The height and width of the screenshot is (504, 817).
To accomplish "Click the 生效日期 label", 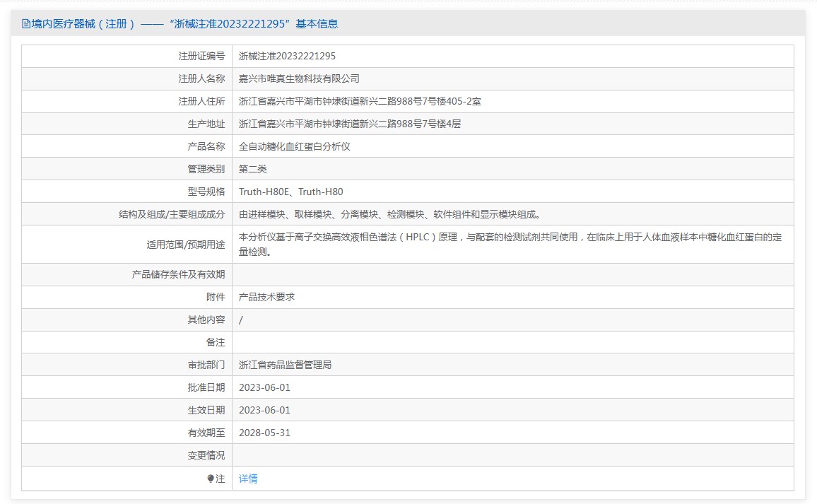I will (206, 410).
